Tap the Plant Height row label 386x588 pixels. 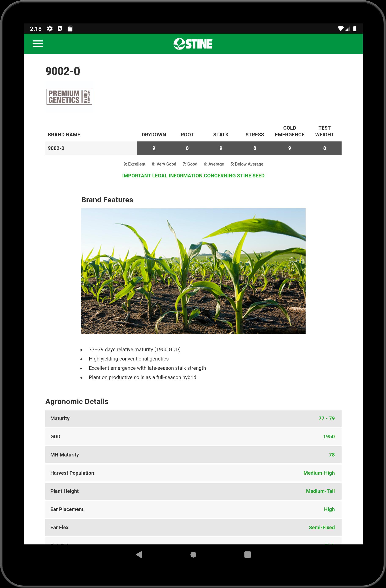(x=64, y=491)
